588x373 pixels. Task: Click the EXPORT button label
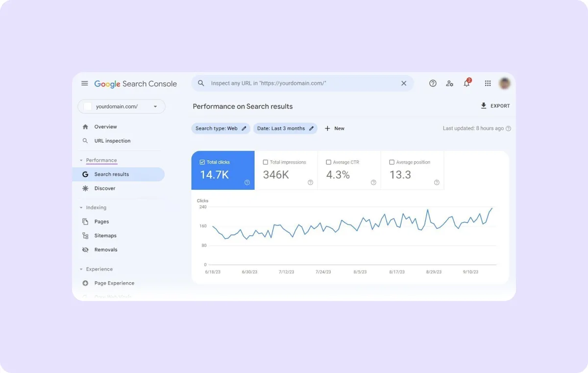(500, 106)
